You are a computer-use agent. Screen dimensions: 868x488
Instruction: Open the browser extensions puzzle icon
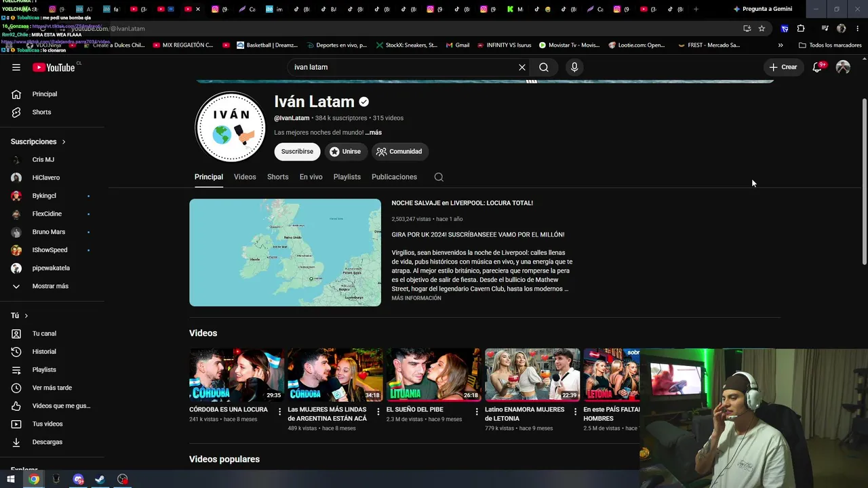click(x=801, y=28)
